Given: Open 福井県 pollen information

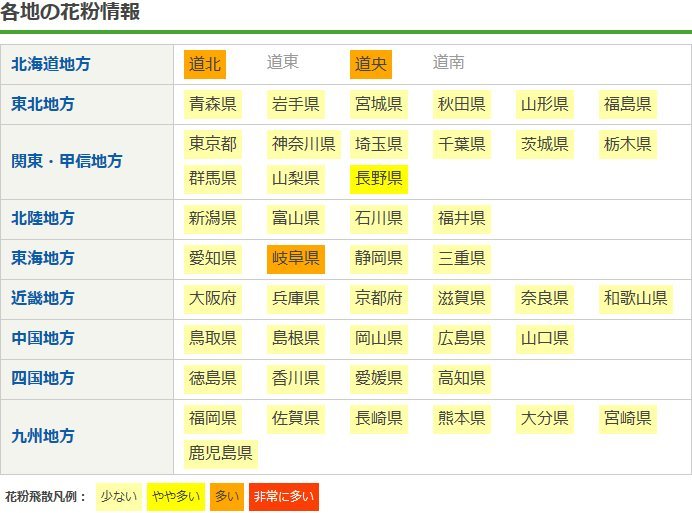Looking at the screenshot, I should tap(462, 219).
